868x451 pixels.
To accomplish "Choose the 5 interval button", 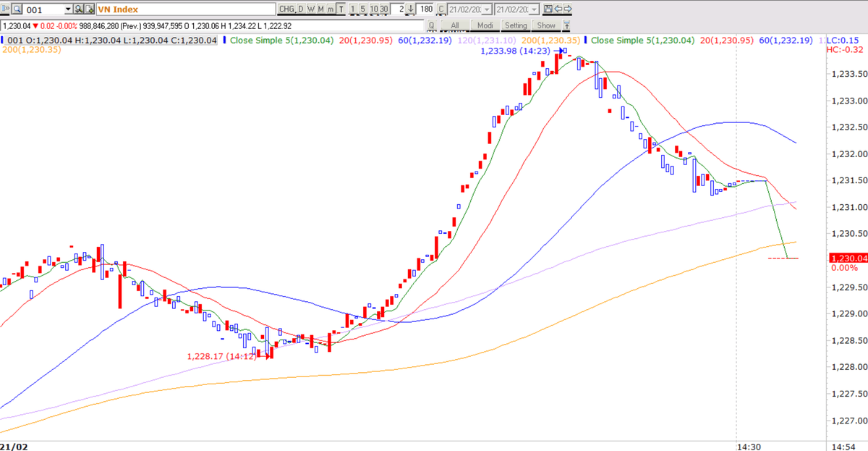I will (x=364, y=9).
